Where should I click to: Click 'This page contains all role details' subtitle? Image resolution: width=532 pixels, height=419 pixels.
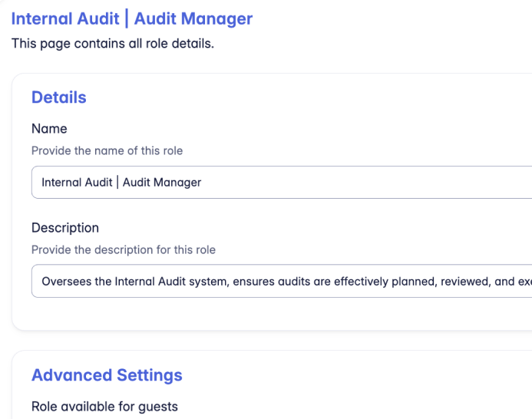pos(112,44)
